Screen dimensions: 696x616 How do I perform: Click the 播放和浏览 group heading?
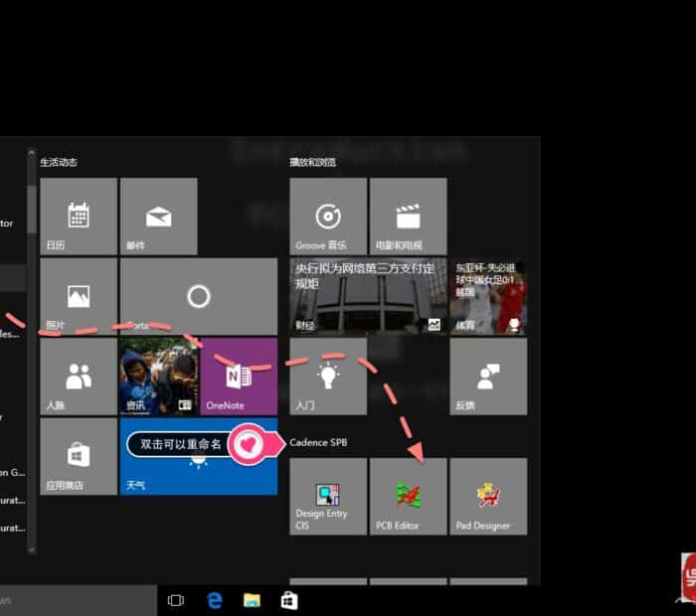tap(313, 162)
